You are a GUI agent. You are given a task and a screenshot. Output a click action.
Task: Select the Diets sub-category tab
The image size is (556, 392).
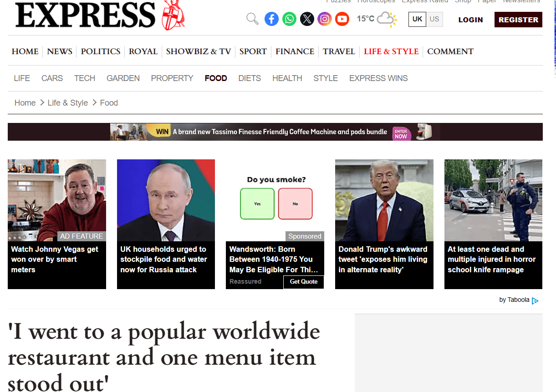250,78
